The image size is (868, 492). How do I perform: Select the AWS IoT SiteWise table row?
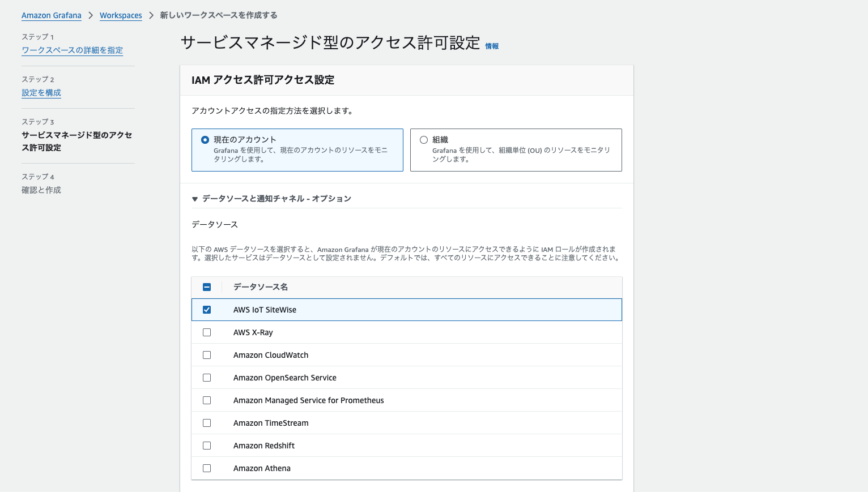tap(397, 310)
